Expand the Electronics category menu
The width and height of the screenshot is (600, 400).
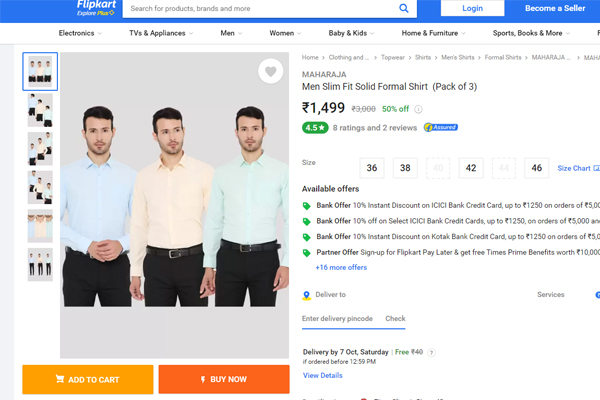[80, 33]
